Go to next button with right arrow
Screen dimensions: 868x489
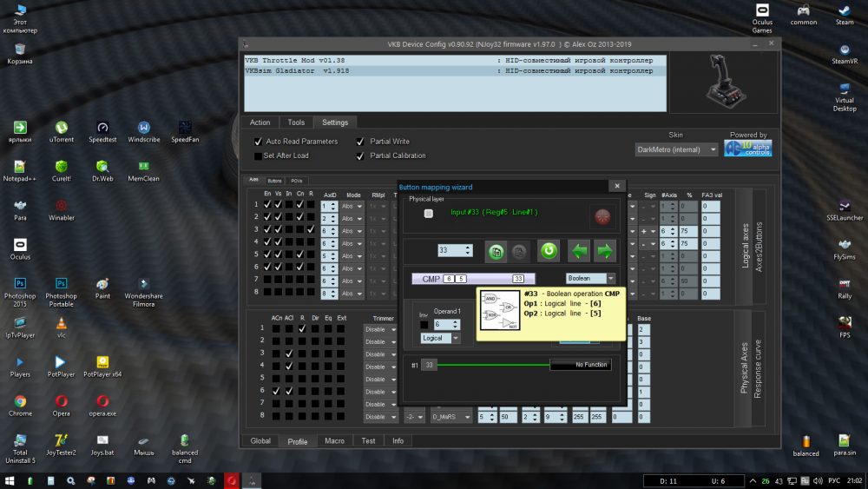(604, 251)
